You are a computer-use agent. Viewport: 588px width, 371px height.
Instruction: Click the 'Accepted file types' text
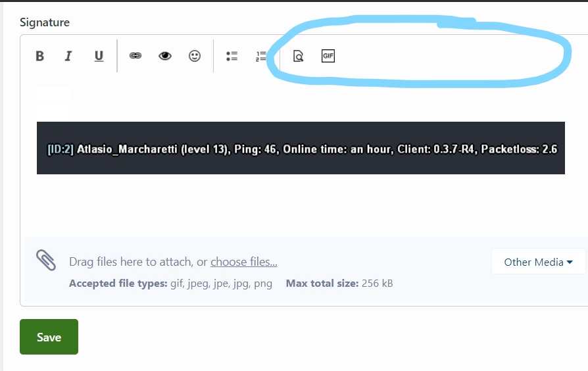tap(118, 284)
